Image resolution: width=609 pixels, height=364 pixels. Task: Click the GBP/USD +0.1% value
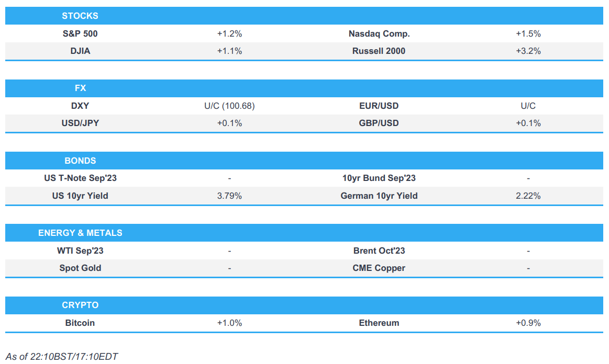tap(528, 123)
